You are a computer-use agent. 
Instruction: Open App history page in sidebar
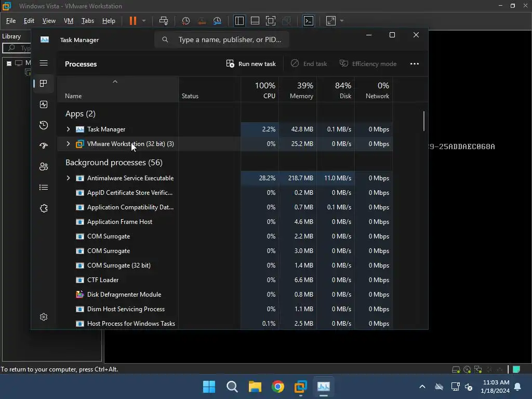[44, 125]
